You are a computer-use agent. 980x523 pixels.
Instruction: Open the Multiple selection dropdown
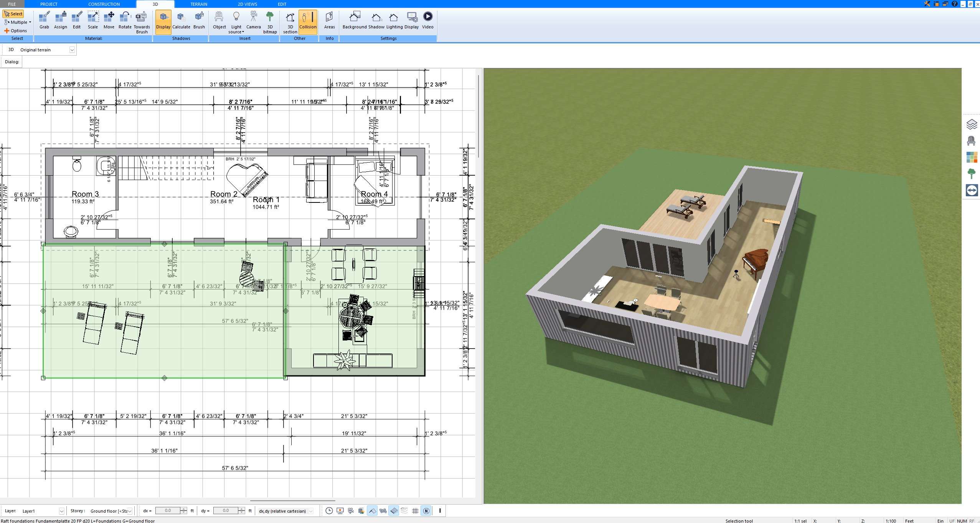tap(17, 22)
